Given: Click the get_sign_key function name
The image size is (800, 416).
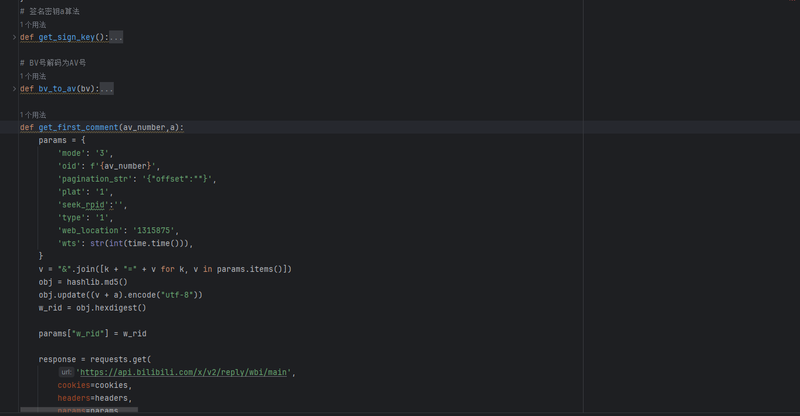Looking at the screenshot, I should tap(67, 37).
